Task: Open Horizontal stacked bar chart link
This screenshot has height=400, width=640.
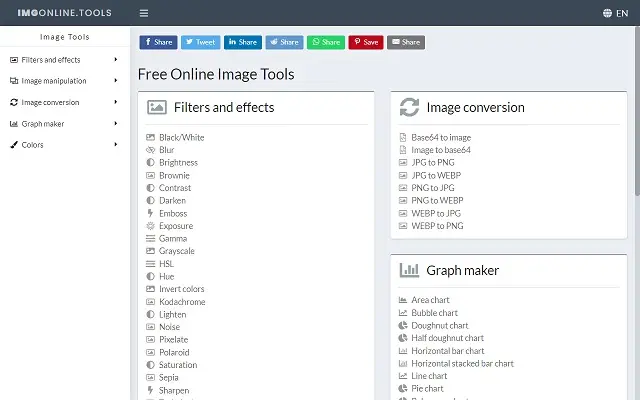Action: coord(462,363)
